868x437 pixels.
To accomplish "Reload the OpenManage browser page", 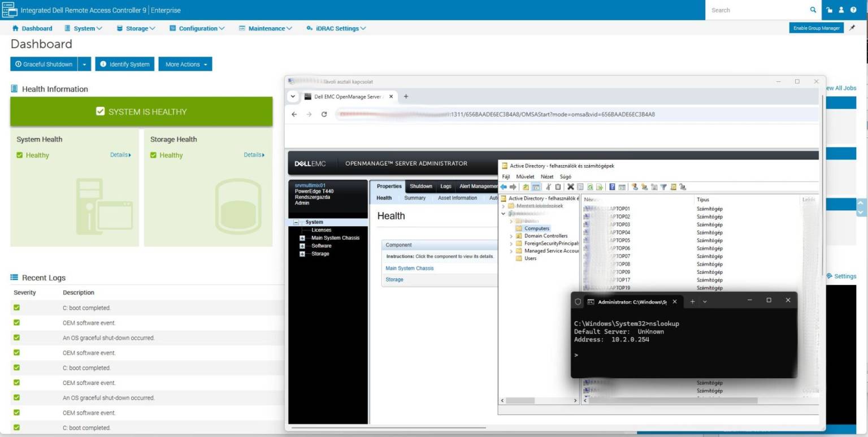I will coord(324,114).
